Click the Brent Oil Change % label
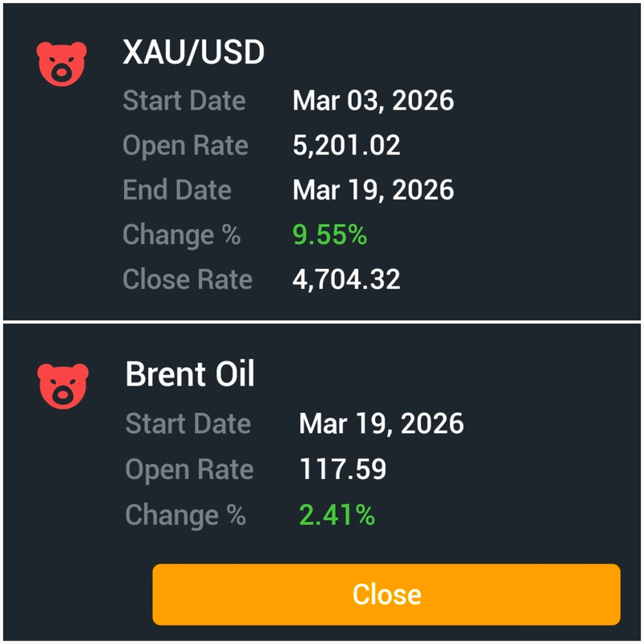The width and height of the screenshot is (644, 644). coord(185,515)
